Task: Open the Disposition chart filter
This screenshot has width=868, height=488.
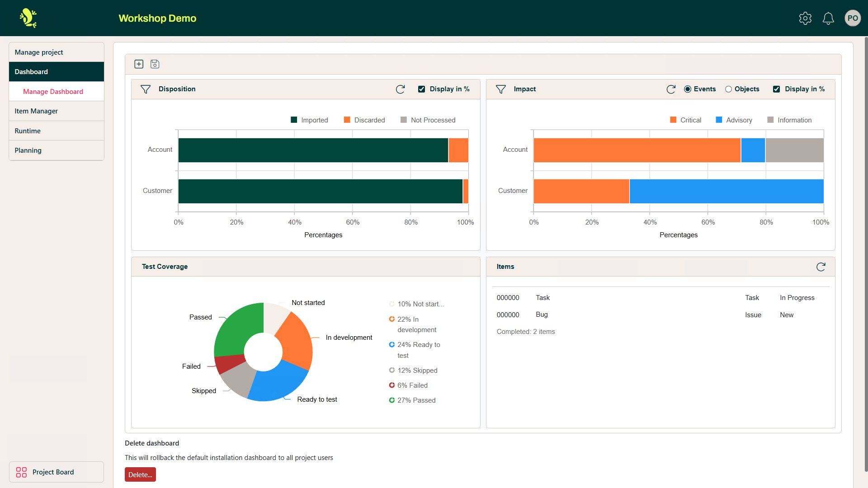Action: tap(146, 89)
